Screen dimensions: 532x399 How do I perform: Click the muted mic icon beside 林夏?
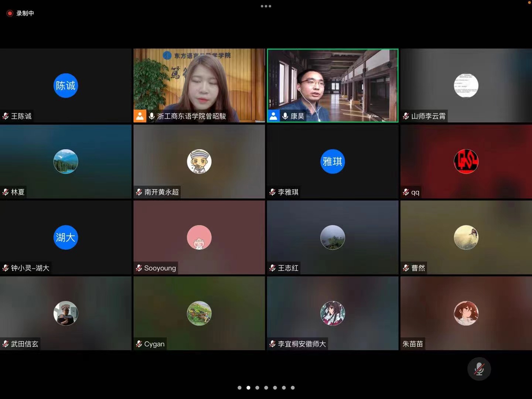point(6,192)
